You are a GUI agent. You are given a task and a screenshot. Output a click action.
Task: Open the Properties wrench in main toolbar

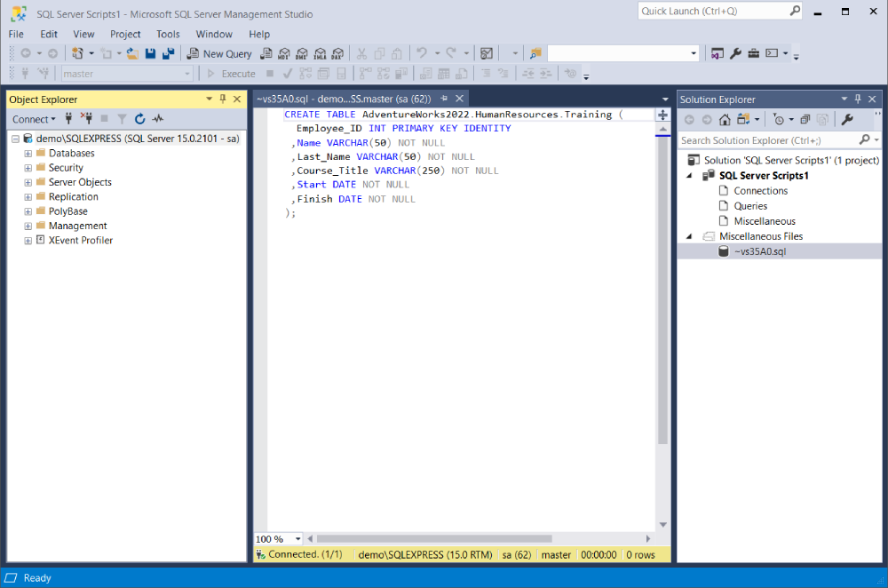735,53
